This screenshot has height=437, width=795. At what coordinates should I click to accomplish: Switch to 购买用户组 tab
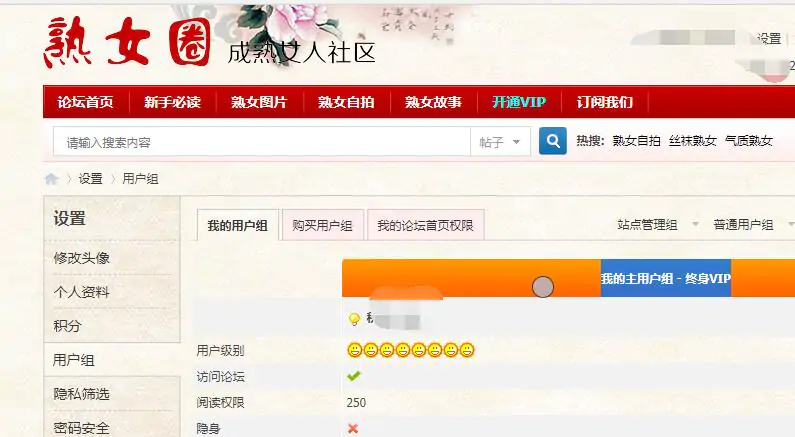(322, 225)
